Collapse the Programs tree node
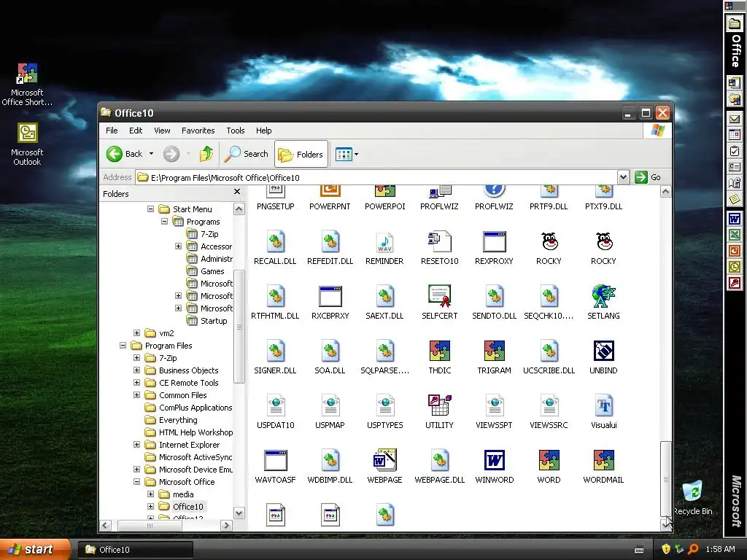Viewport: 747px width, 560px height. tap(164, 222)
